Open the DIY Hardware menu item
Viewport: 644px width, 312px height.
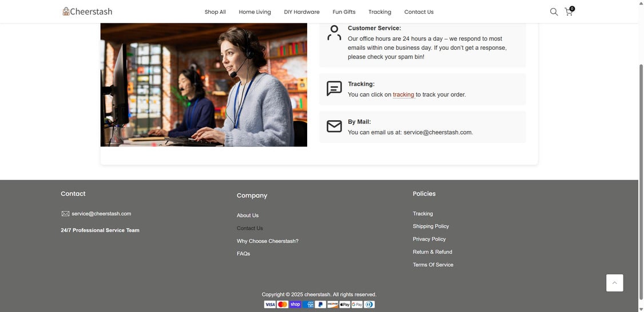point(301,12)
